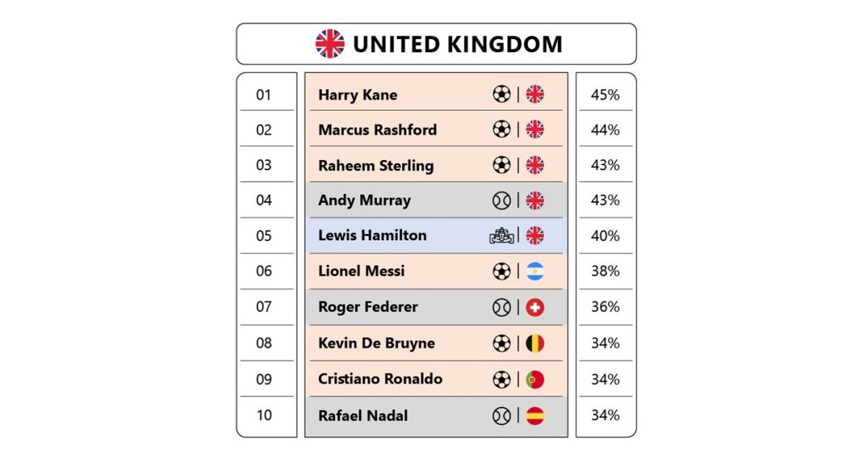The height and width of the screenshot is (454, 868).
Task: Click the 40% value for Lewis Hamilton
Action: tap(605, 235)
